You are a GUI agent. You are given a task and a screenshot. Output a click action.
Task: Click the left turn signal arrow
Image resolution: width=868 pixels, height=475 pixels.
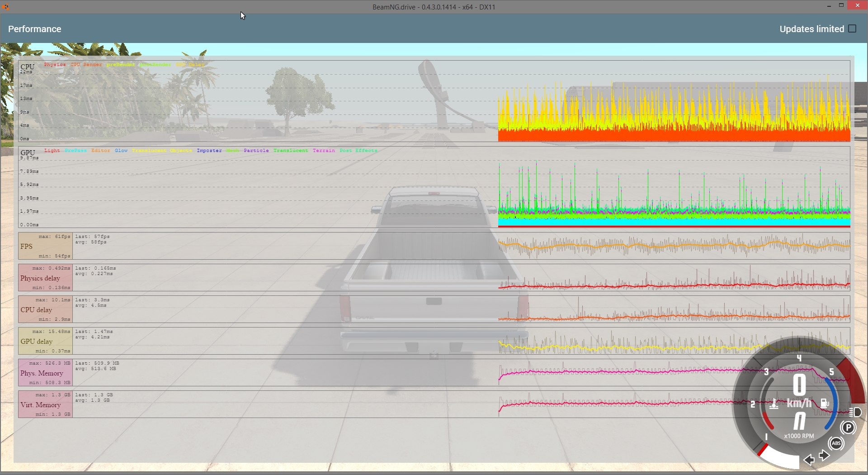pos(809,460)
